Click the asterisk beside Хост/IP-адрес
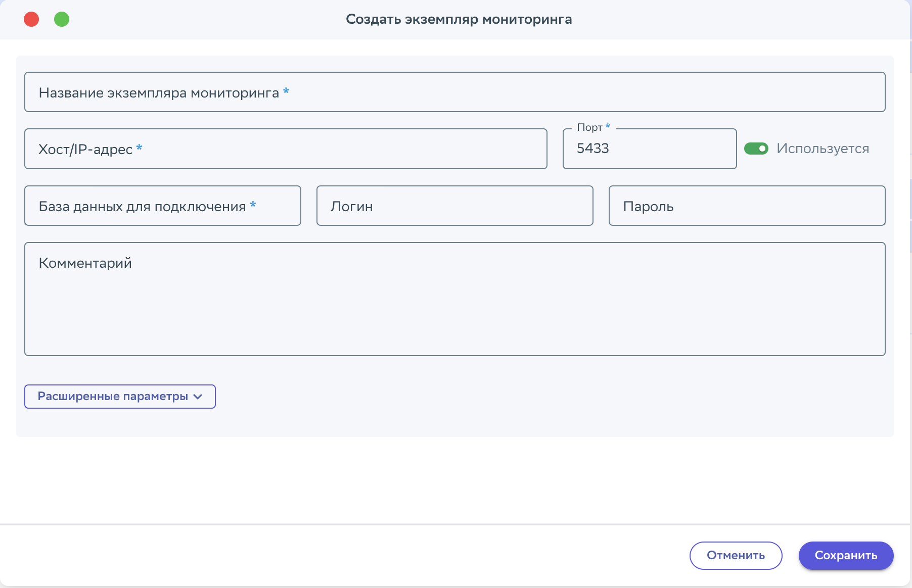Screen dimensions: 912x588 (139, 148)
